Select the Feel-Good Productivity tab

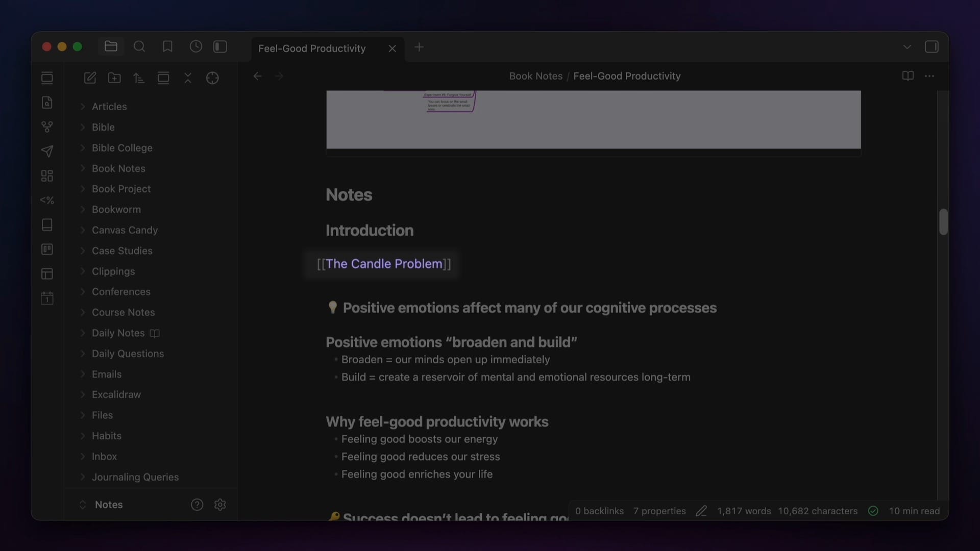tap(312, 48)
